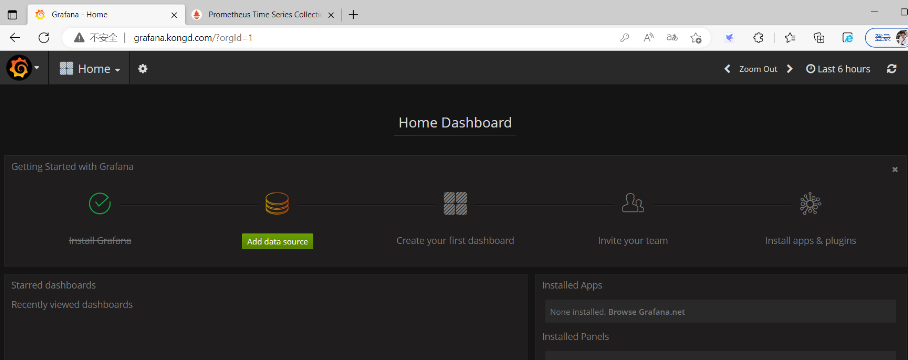Open the Collections icon
The height and width of the screenshot is (360, 908).
pyautogui.click(x=819, y=38)
